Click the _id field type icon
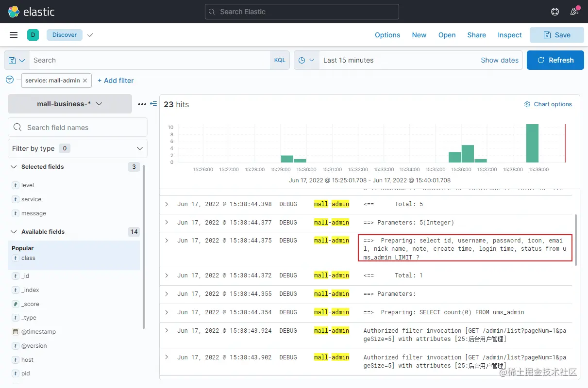Image resolution: width=588 pixels, height=388 pixels. (16, 276)
